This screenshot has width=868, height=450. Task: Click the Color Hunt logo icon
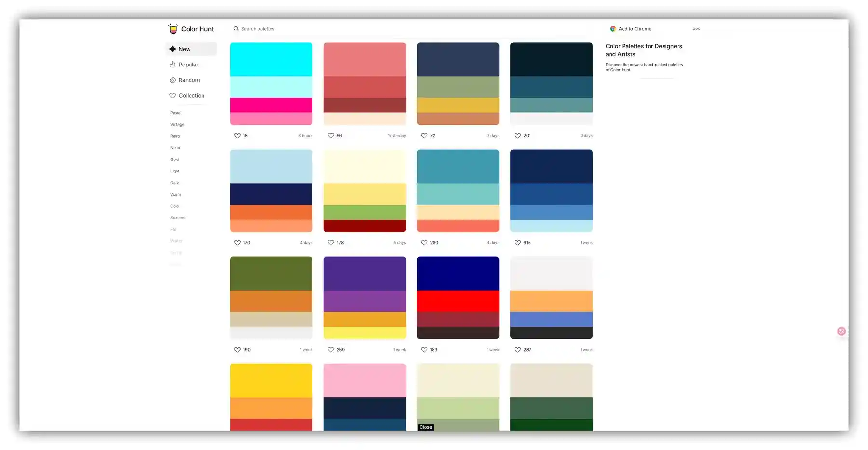[173, 29]
